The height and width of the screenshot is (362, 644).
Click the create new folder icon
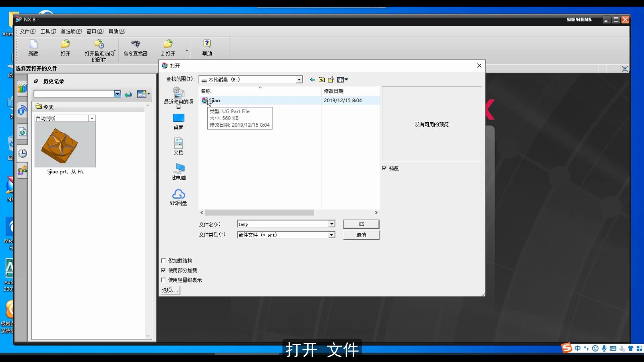(x=331, y=79)
